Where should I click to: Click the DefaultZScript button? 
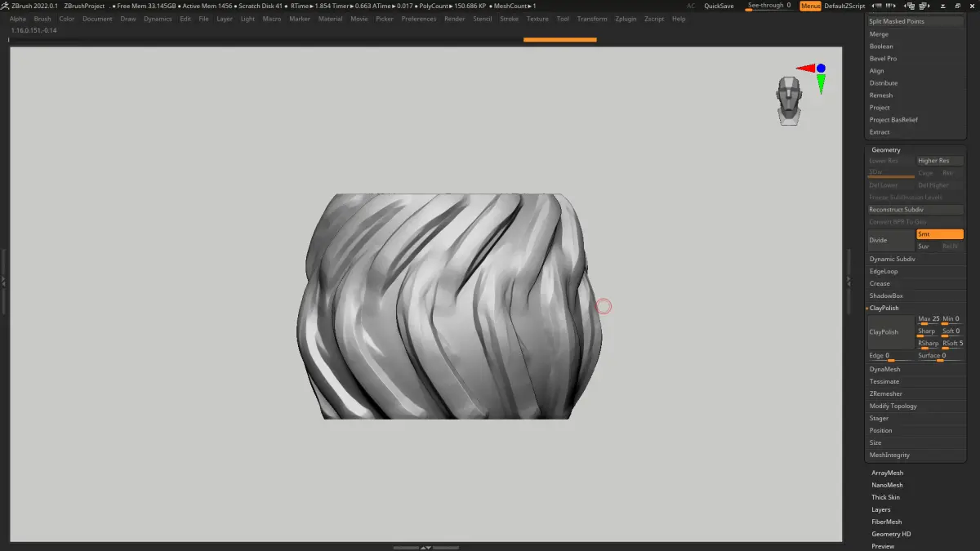844,6
